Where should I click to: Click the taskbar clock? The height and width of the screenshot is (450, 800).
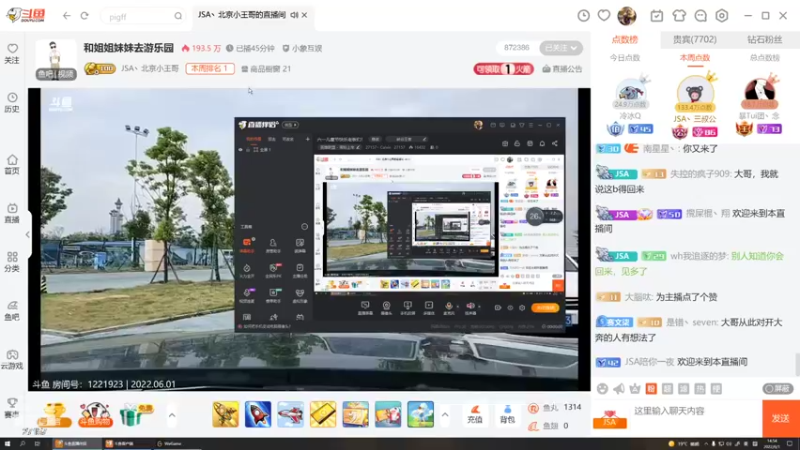[x=772, y=444]
